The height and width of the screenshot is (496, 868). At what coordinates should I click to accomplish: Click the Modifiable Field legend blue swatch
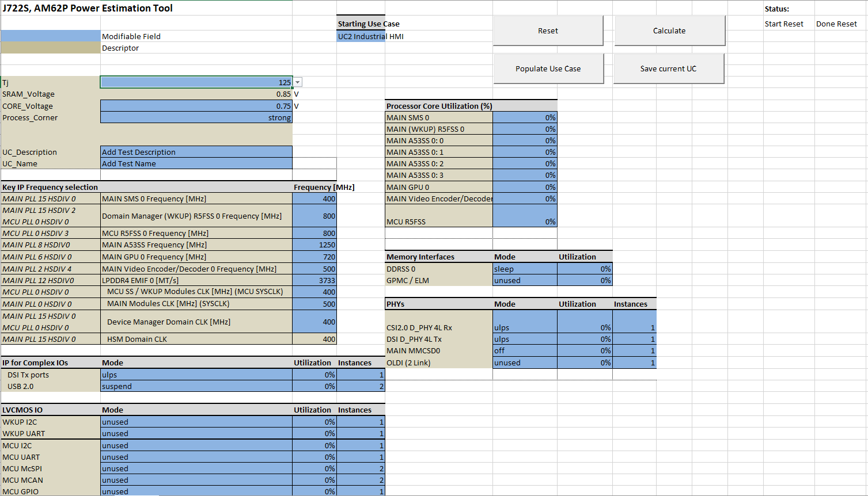[x=51, y=36]
